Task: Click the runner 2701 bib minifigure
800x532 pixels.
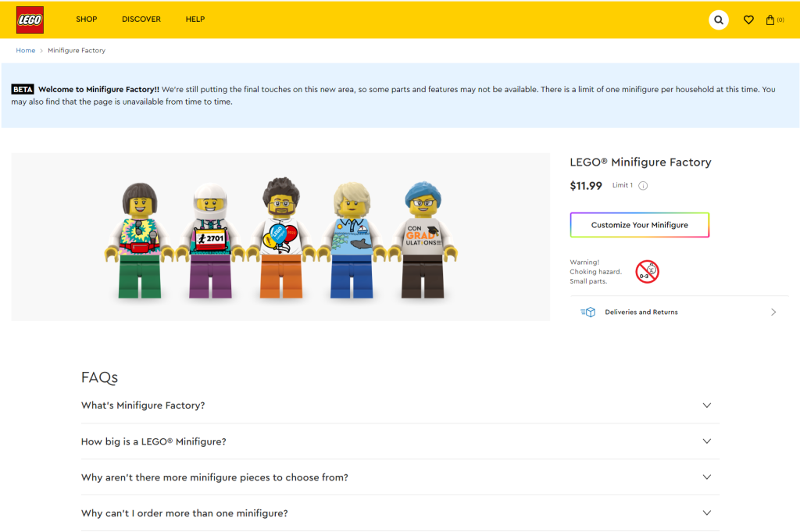Action: [x=210, y=240]
